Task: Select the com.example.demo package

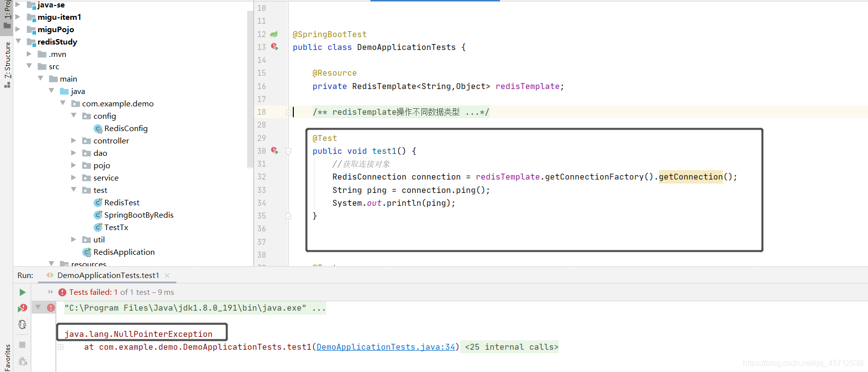Action: click(x=118, y=104)
